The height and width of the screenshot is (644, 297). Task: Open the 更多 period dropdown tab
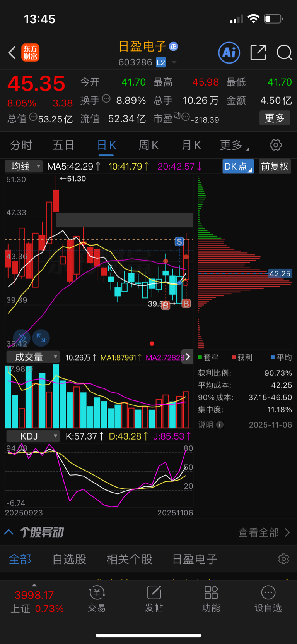point(234,145)
